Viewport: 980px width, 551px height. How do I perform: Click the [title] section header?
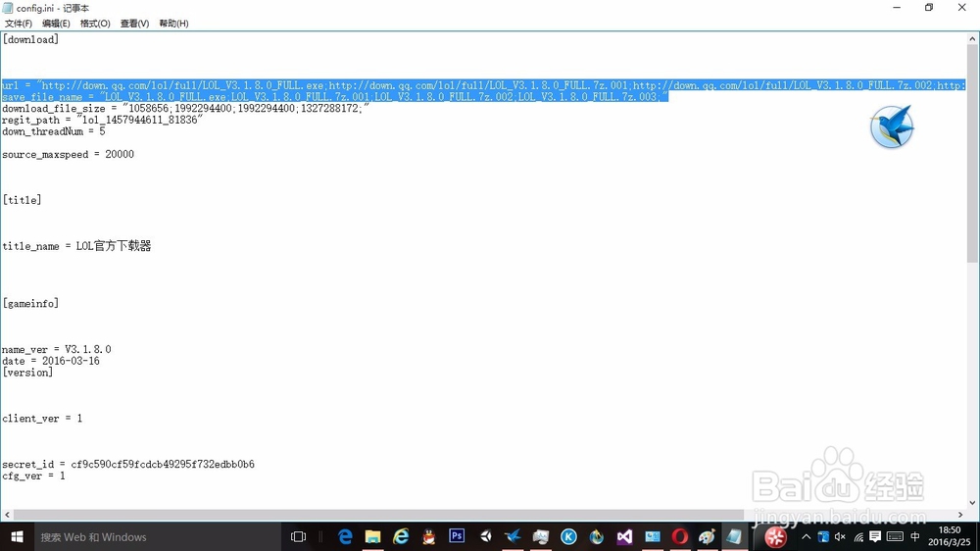(22, 200)
